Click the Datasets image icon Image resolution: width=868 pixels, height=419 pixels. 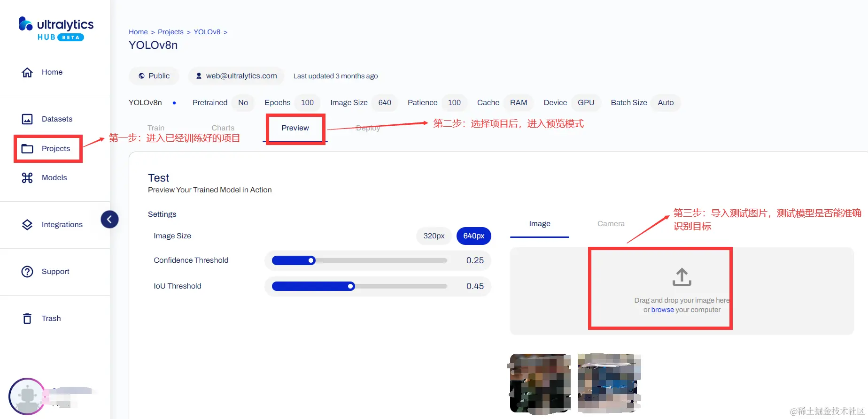[x=27, y=119]
